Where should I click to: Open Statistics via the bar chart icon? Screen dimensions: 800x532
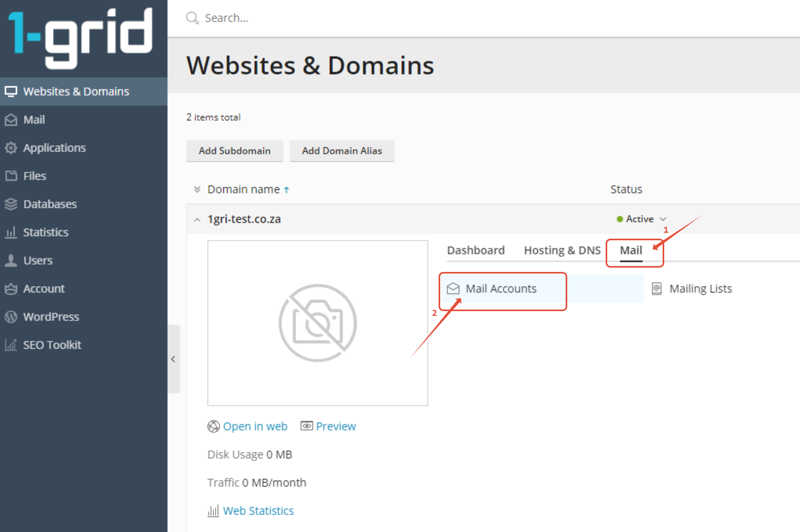click(x=11, y=232)
